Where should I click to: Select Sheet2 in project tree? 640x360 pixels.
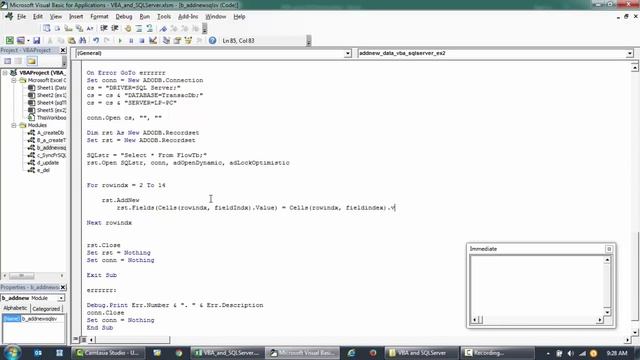[47, 95]
